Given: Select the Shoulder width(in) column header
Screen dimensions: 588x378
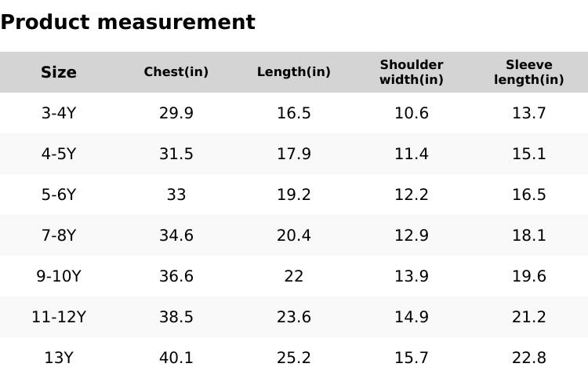Looking at the screenshot, I should coord(412,72).
